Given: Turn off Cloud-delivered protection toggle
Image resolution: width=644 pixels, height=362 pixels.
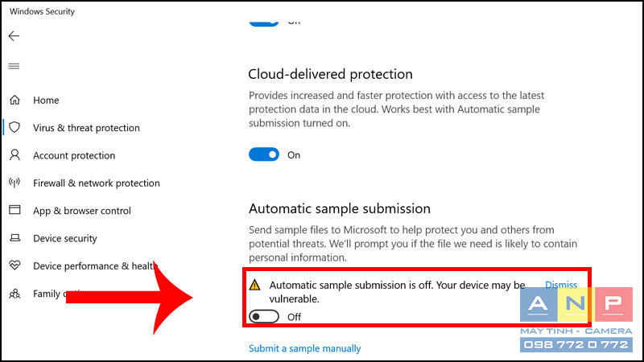Looking at the screenshot, I should (264, 154).
